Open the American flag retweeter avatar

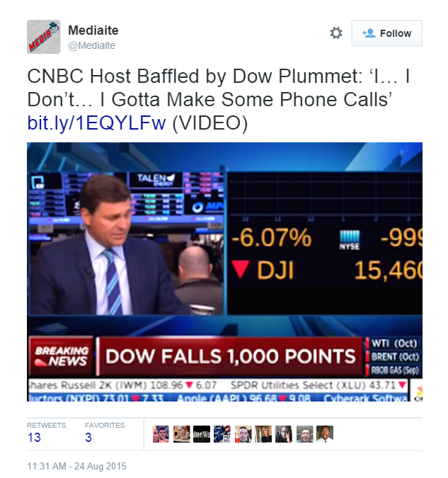222,434
